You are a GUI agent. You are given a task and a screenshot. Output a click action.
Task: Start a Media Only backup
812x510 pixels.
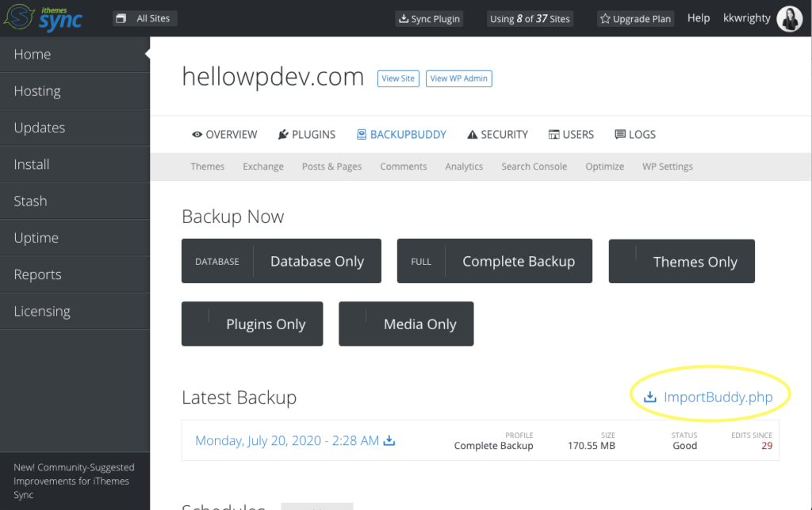pos(406,324)
